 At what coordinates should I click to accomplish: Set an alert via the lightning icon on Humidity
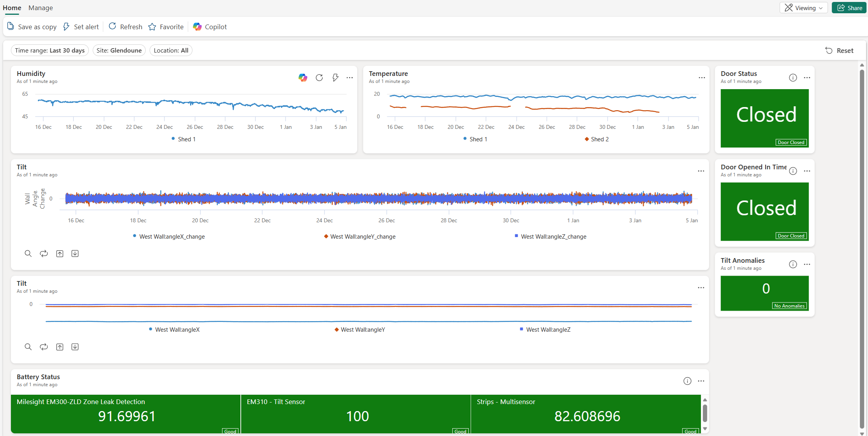(x=335, y=77)
